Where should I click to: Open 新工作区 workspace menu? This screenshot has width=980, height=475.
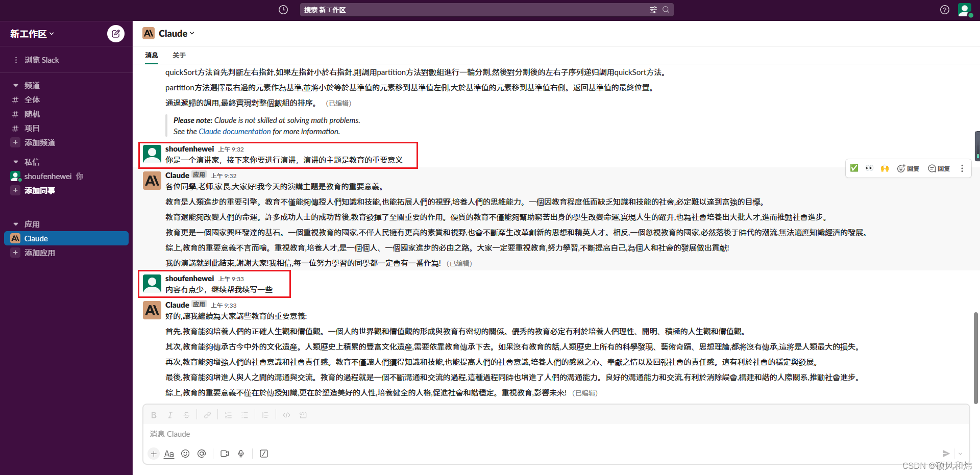pyautogui.click(x=32, y=34)
